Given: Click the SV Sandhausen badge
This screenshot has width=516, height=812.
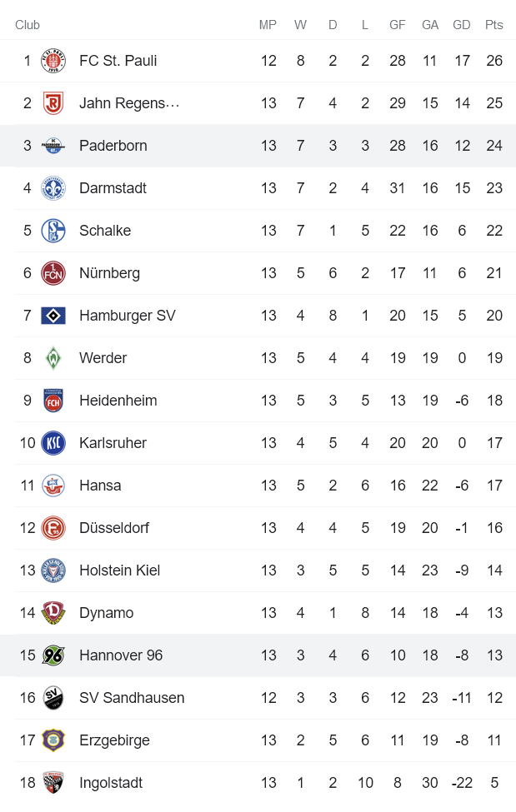Looking at the screenshot, I should click(53, 697).
